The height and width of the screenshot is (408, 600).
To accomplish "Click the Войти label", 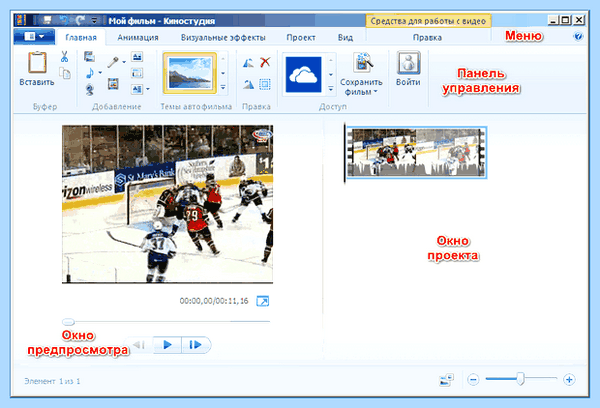I will 408,82.
